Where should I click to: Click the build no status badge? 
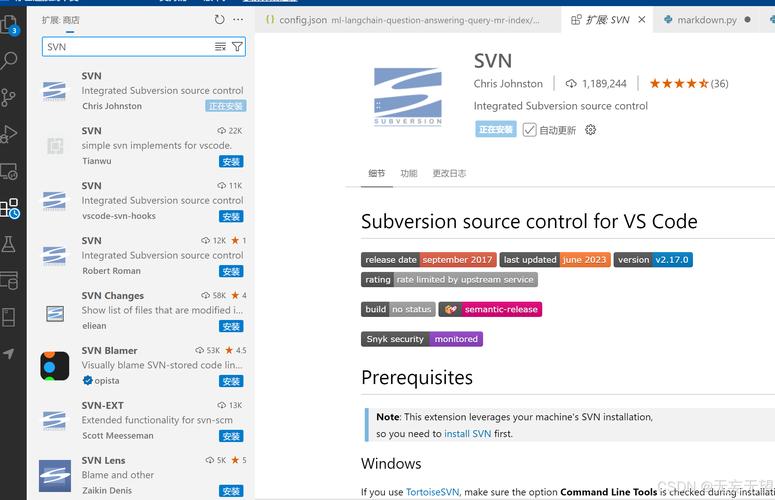point(398,309)
